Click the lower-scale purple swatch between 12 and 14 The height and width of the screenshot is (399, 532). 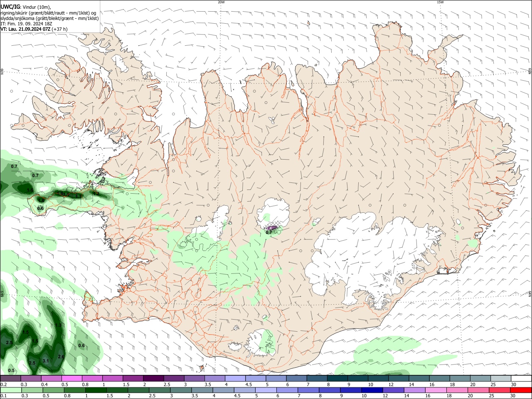coord(393,390)
